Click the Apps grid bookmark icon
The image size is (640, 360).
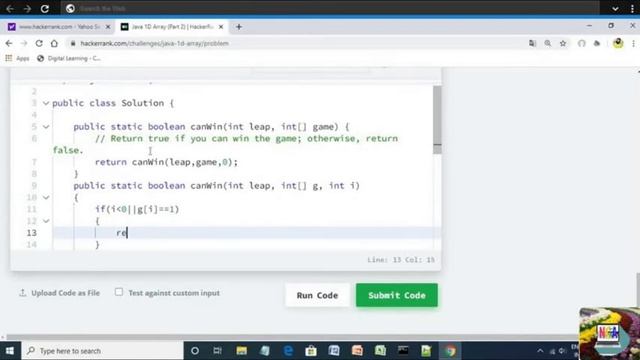pyautogui.click(x=9, y=58)
